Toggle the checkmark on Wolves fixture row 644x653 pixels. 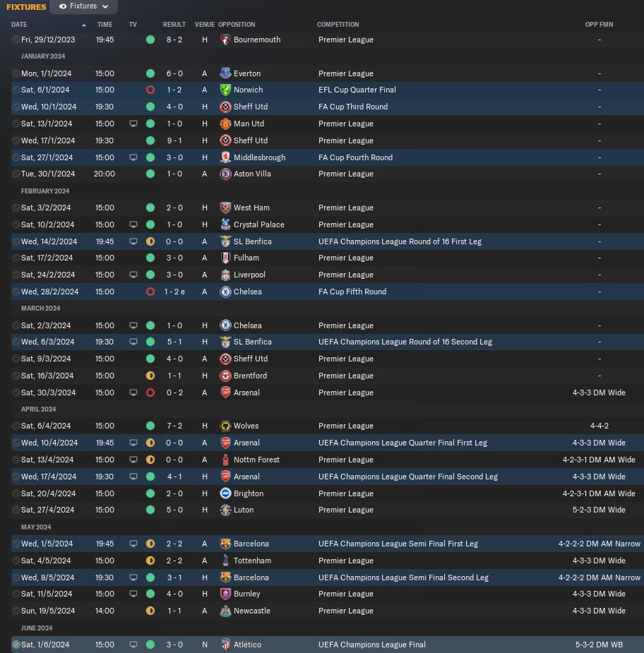click(16, 426)
